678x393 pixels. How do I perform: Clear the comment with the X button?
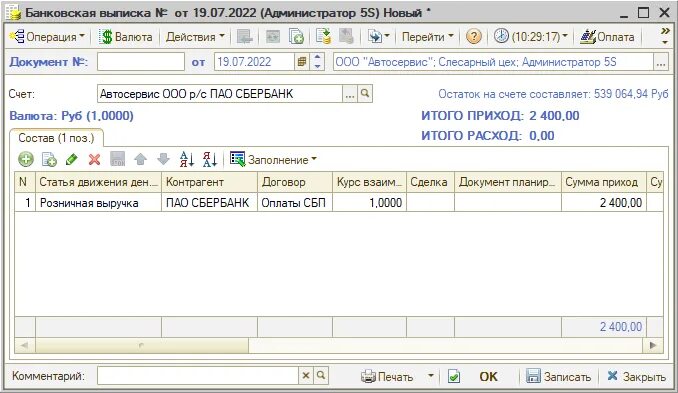(x=306, y=376)
